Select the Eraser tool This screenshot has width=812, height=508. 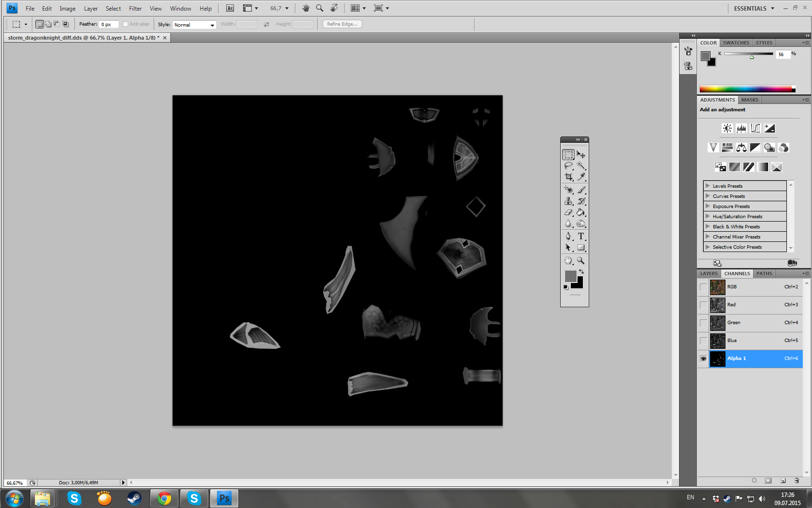click(568, 212)
